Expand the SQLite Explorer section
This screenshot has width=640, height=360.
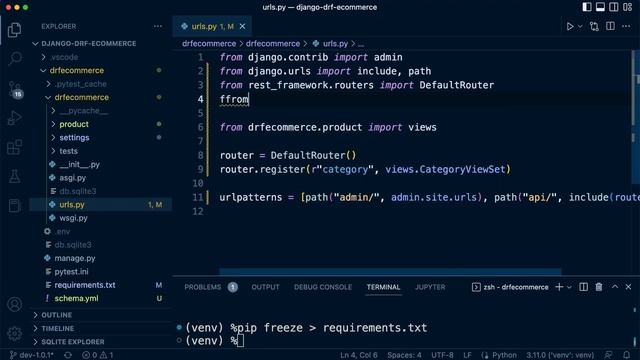click(73, 342)
